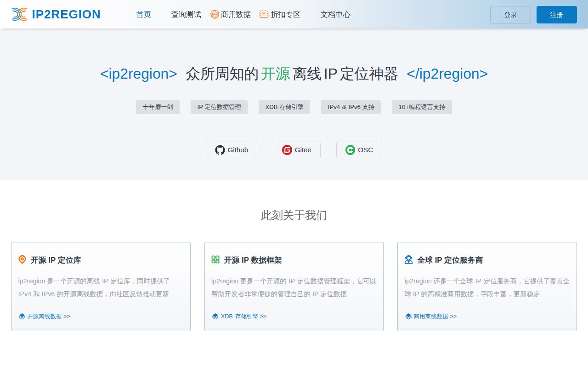Open the 商用数据 nav item

pyautogui.click(x=236, y=14)
